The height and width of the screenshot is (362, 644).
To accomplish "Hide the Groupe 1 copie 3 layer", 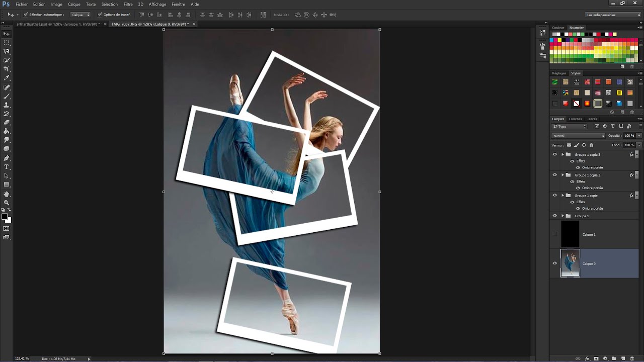I will 555,154.
